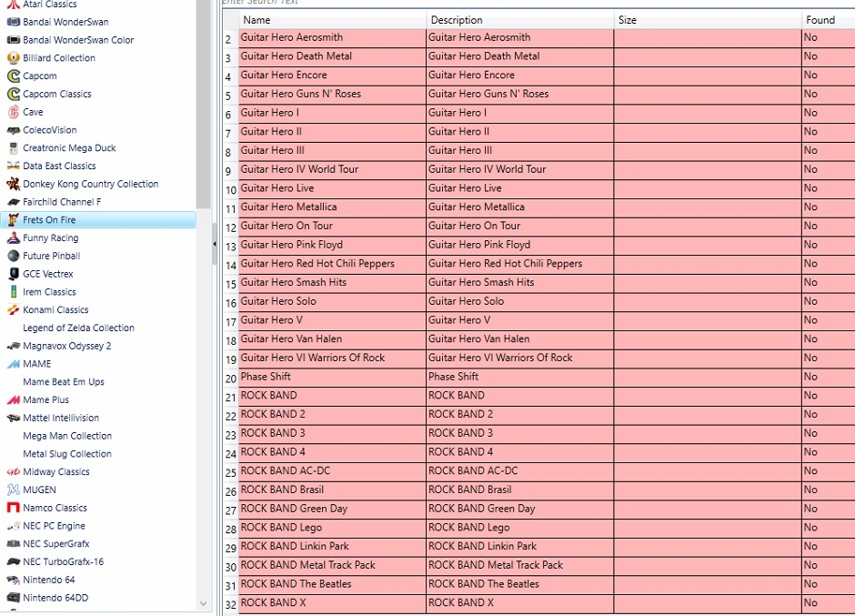
Task: Click the NEC SuperGrafx icon
Action: point(13,544)
